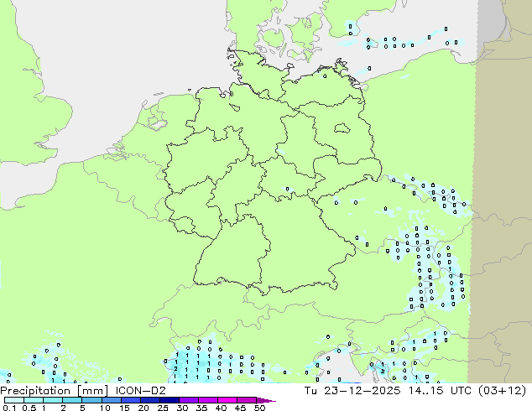Select the 15–20 mm legend color swatch
This screenshot has width=532, height=411.
tap(130, 400)
